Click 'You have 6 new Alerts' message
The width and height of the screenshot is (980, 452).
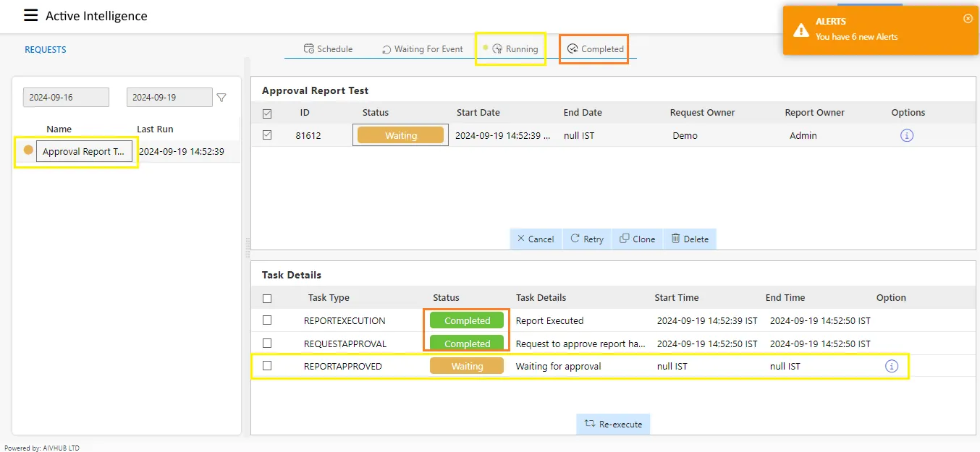(856, 37)
